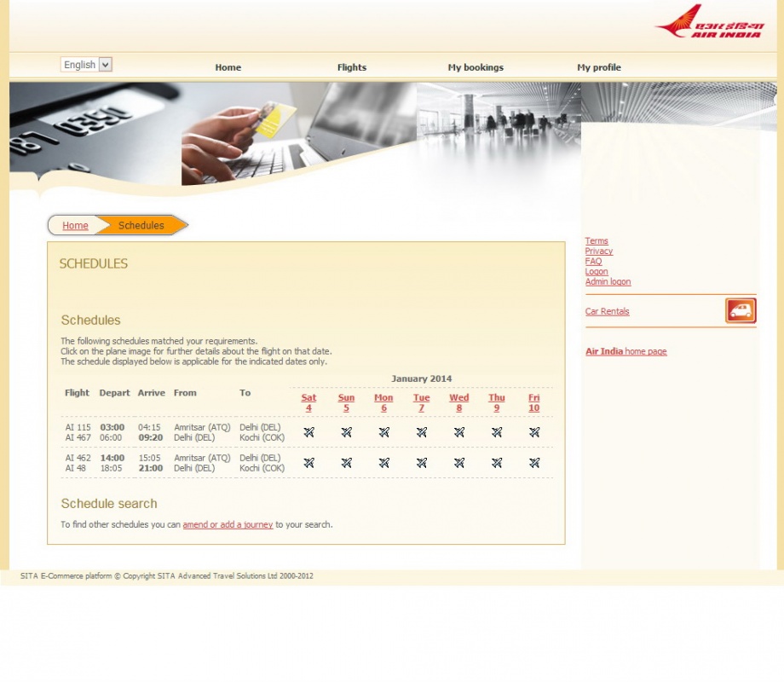Screen dimensions: 784x682
Task: Select the Wed 8 date column header
Action: pyautogui.click(x=459, y=402)
